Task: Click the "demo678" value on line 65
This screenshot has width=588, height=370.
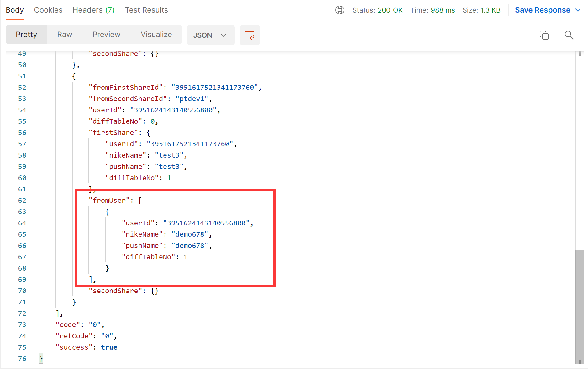Action: click(190, 234)
